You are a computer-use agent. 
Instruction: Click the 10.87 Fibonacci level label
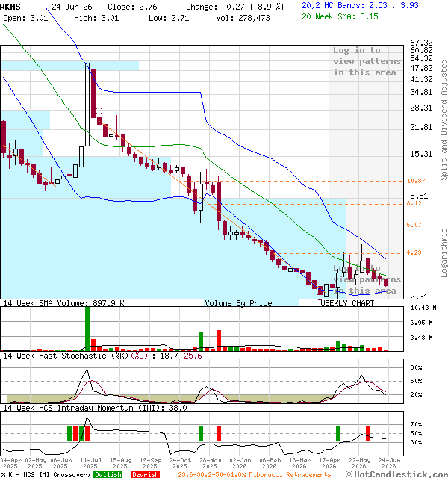tap(416, 181)
